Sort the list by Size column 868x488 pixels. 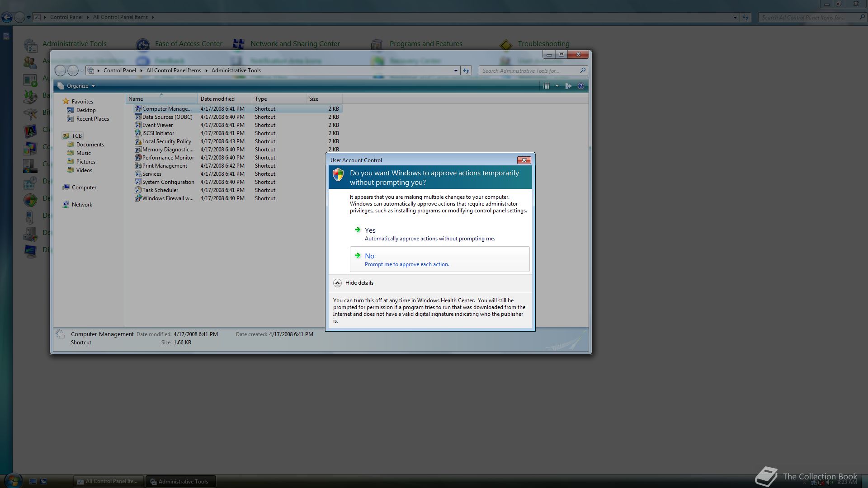click(324, 99)
